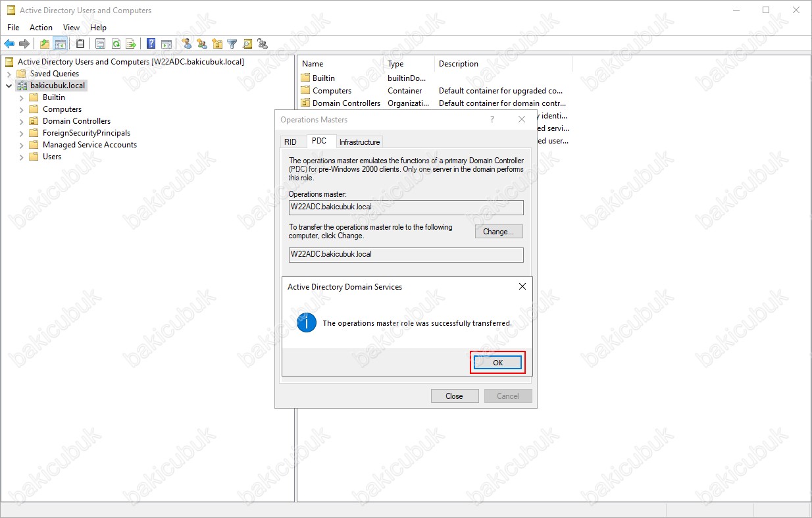Click the green Refresh toolbar icon

pos(116,44)
